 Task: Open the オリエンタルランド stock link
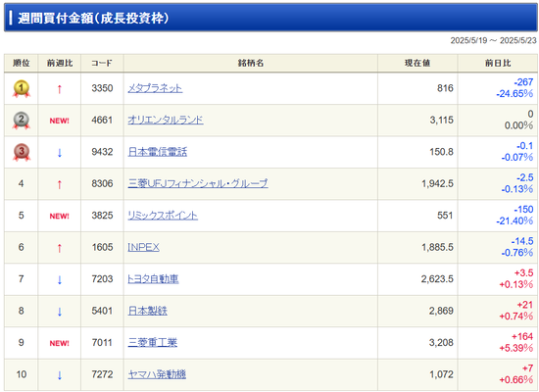pyautogui.click(x=166, y=120)
